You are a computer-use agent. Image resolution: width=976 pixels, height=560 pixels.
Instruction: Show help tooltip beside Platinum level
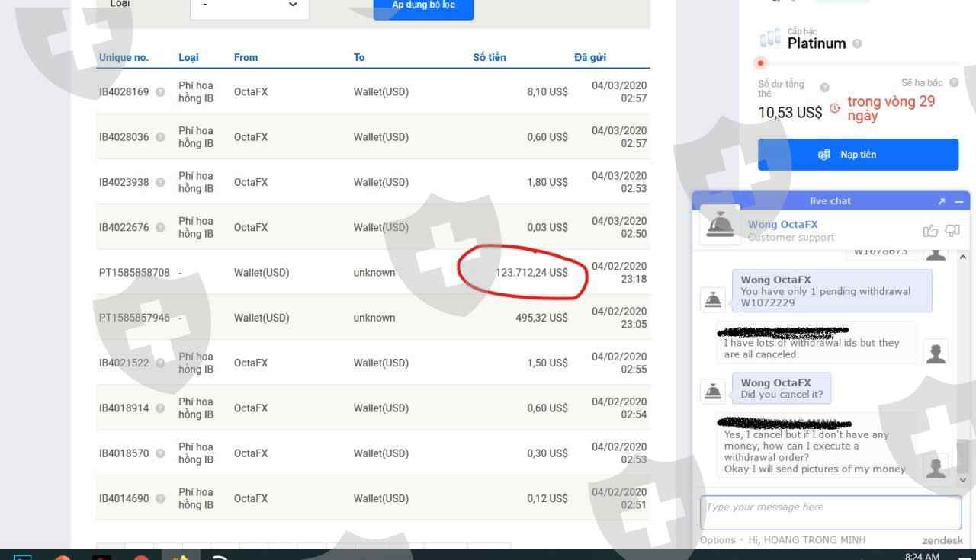pyautogui.click(x=857, y=44)
